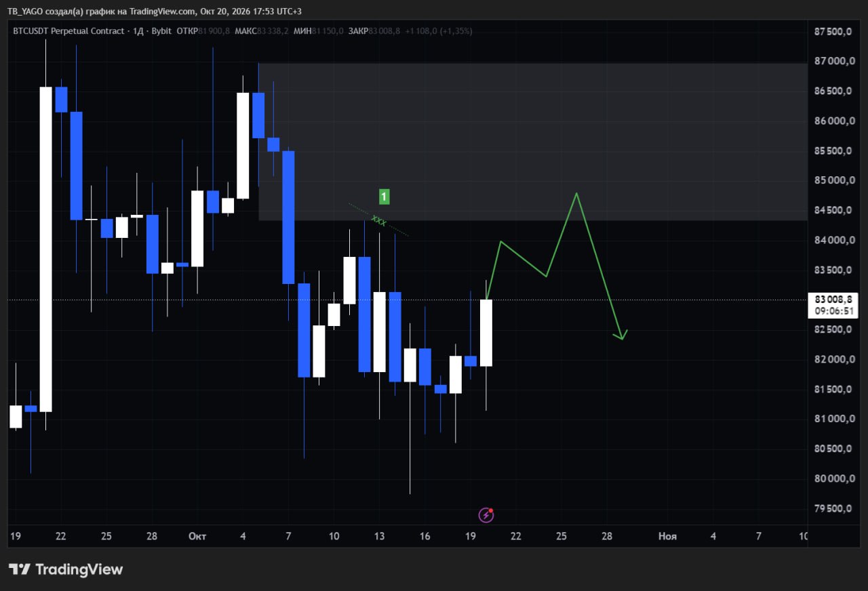This screenshot has width=868, height=591.
Task: Click the 81 000,0 price axis label
Action: pyautogui.click(x=833, y=420)
